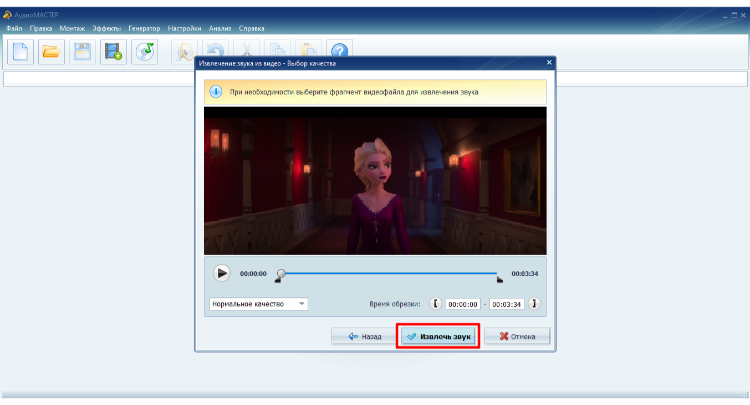Click the Назад button

coord(364,337)
